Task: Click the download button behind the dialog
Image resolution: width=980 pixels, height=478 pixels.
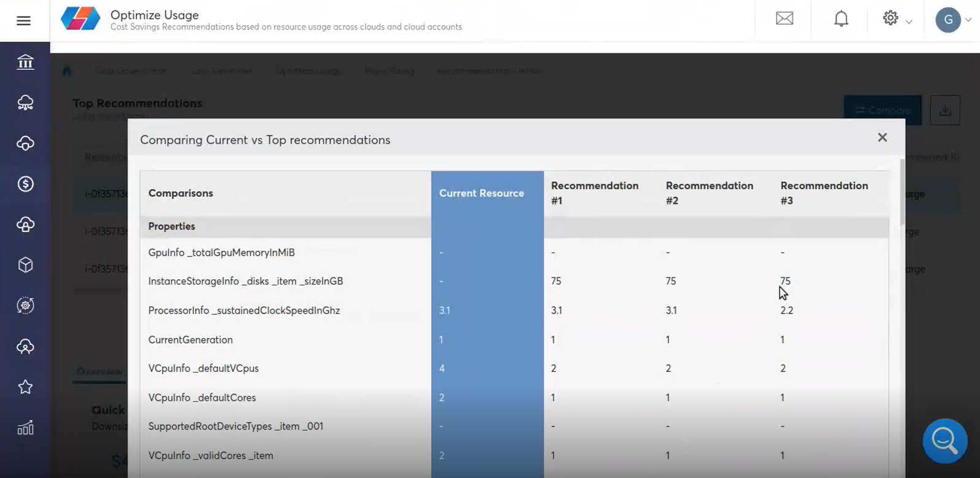Action: pos(945,110)
